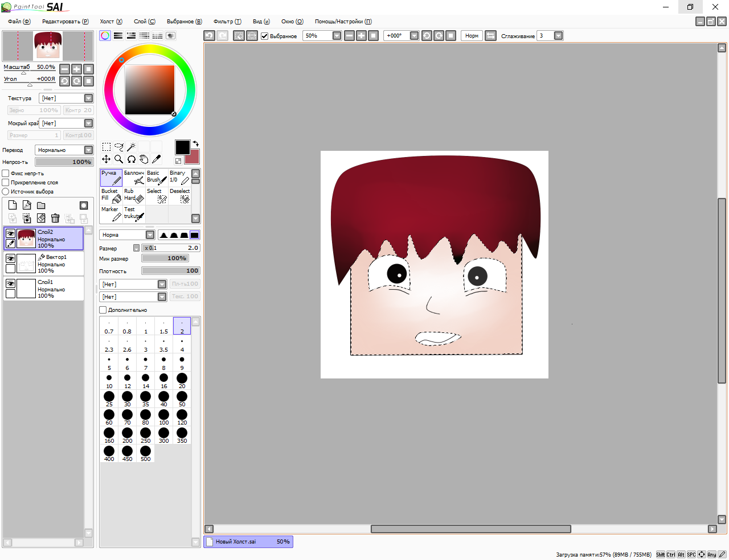This screenshot has height=560, width=729.
Task: Choose the Binary 1/0 pen tool
Action: coord(180,178)
